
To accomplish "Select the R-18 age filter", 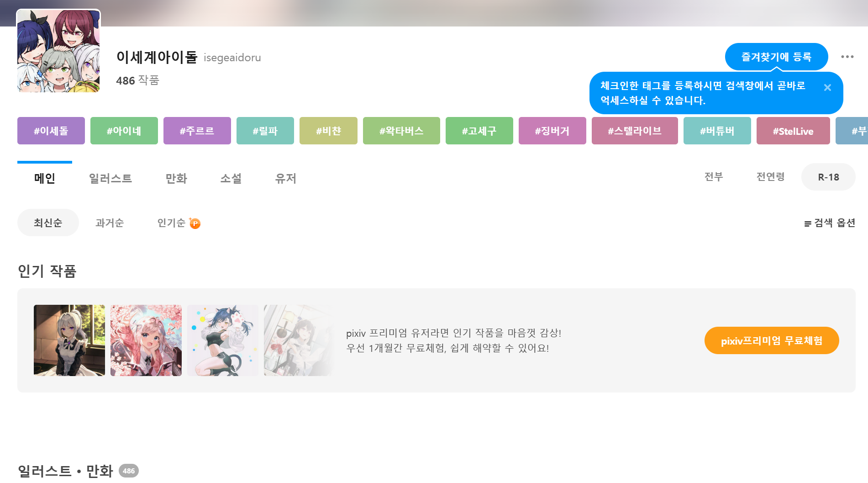I will (828, 177).
